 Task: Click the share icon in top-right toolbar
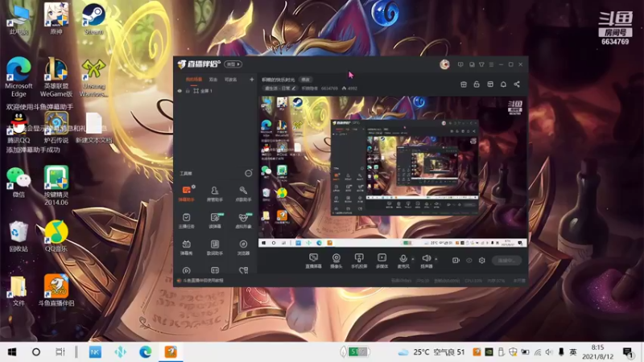click(x=517, y=84)
